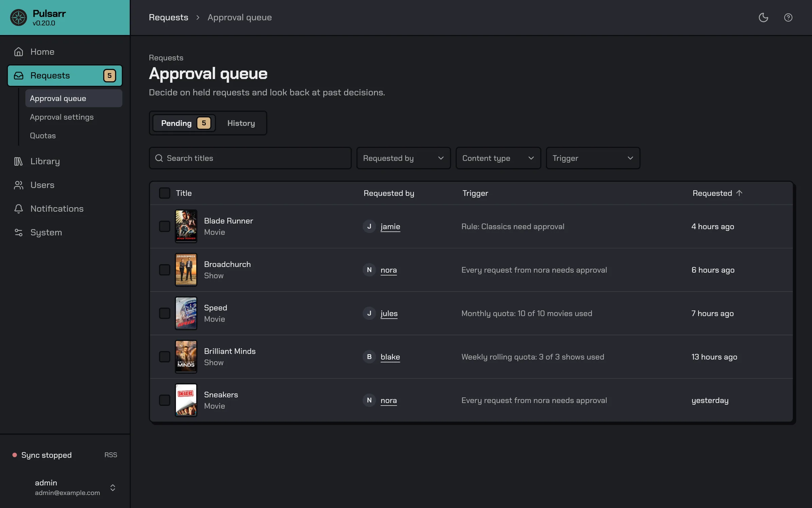Click jules' J avatar icon

pos(369,313)
